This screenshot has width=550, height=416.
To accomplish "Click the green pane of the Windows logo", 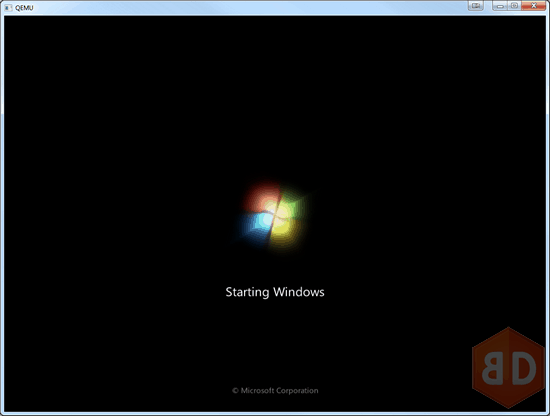I will [291, 207].
